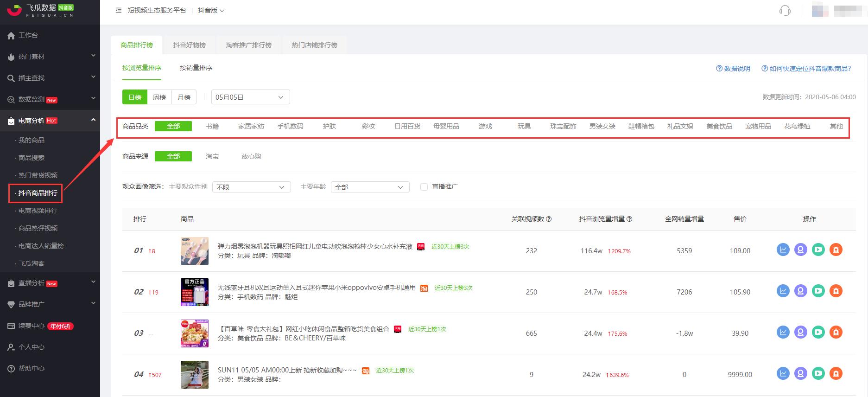Screen dimensions: 868x397
Task: Click purple streamer icon for 弹力烟雾泡泡机 row
Action: point(801,250)
